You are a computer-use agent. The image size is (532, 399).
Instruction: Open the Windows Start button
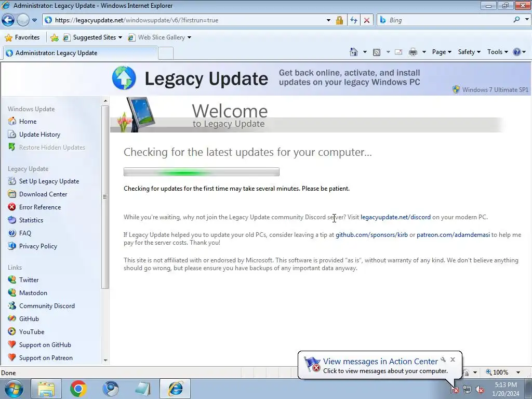pos(14,389)
